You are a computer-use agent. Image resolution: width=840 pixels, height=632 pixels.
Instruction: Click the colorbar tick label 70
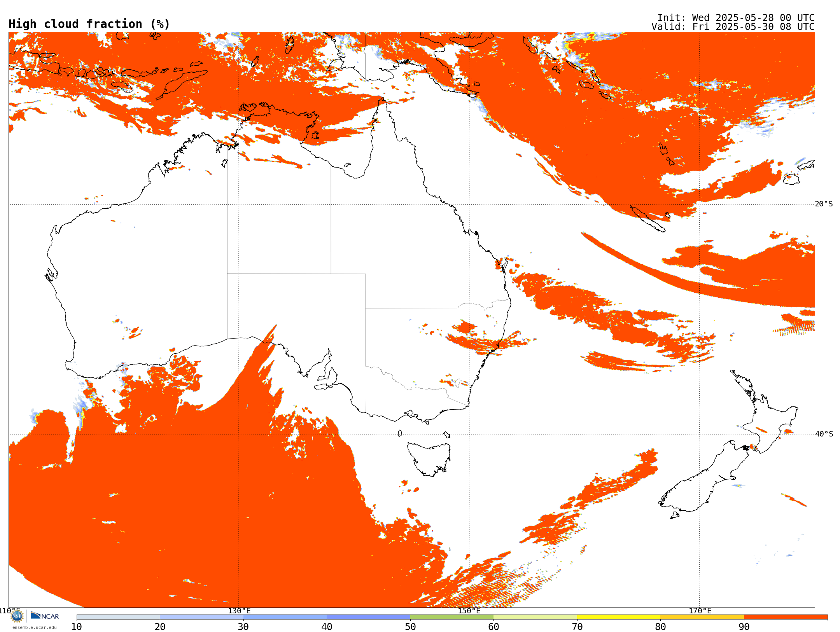(577, 627)
